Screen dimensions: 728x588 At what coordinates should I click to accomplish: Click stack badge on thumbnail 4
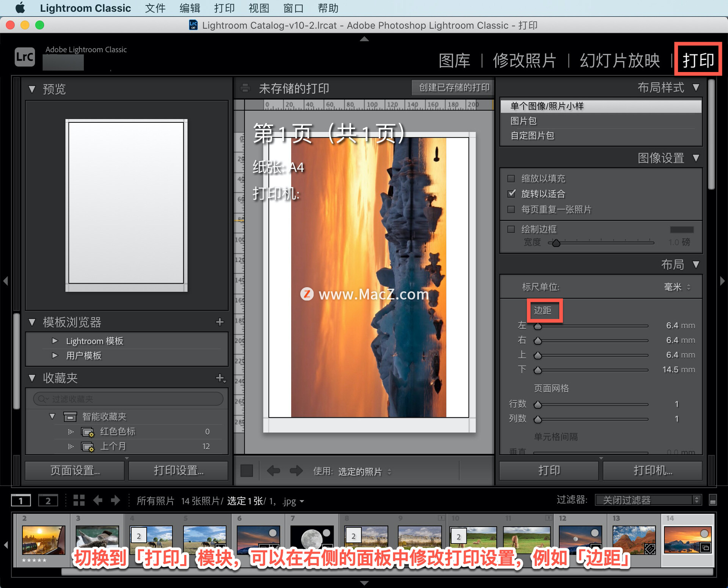pos(139,536)
